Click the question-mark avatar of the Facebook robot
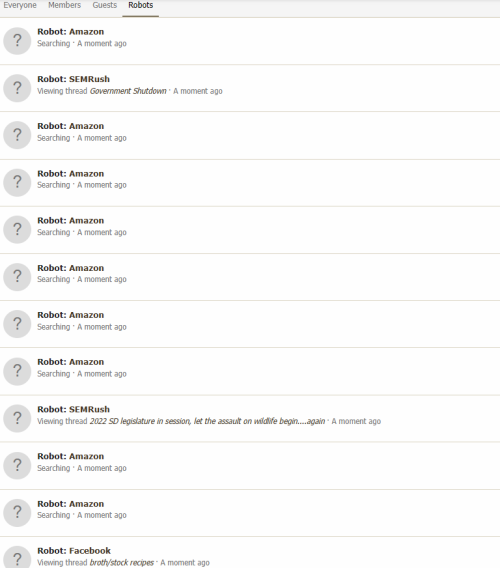The image size is (500, 568). [x=17, y=557]
